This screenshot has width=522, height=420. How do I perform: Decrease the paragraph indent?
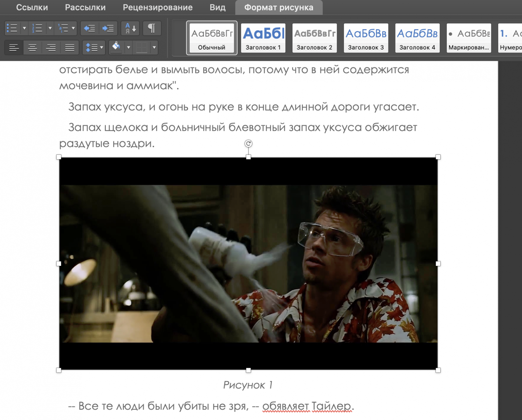pos(89,28)
